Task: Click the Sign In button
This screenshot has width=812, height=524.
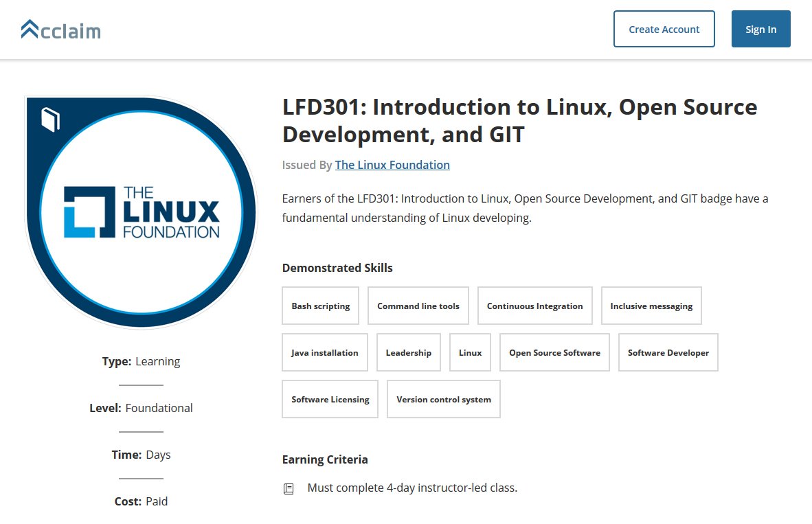Action: 760,29
